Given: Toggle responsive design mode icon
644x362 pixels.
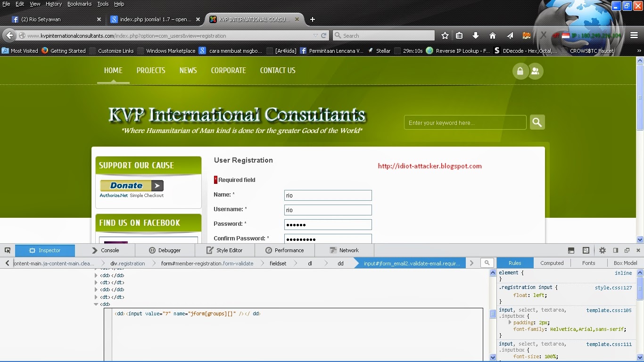Looking at the screenshot, I should point(586,250).
